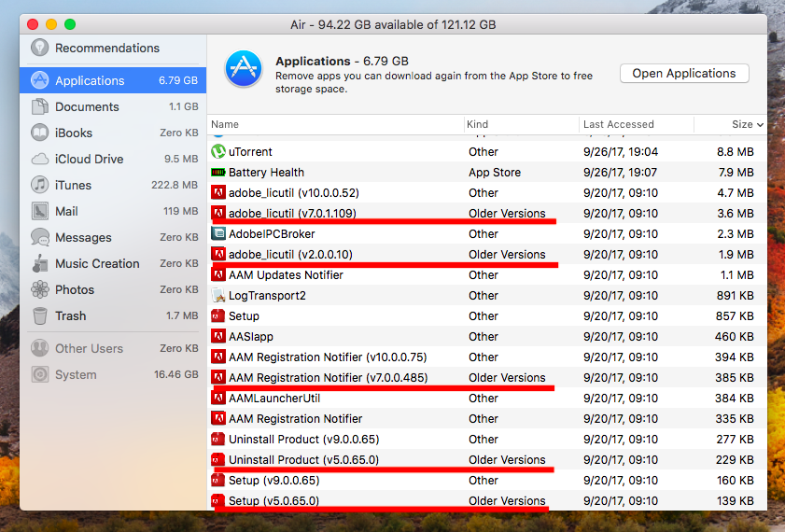Screen dimensions: 785x532
Task: Select adobe_licutil (v2.0.0.10) row
Action: click(486, 254)
